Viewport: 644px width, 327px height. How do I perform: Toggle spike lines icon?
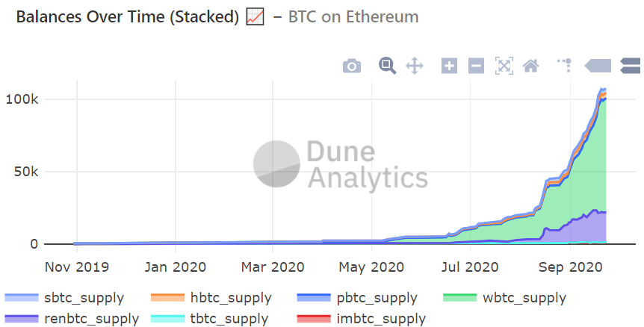(x=564, y=66)
